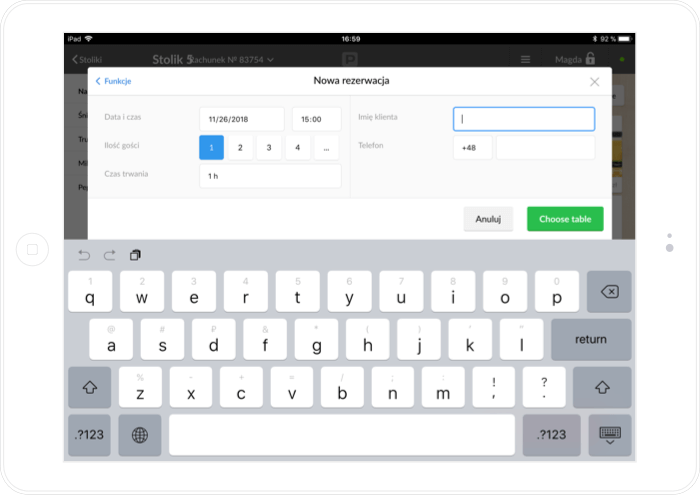Tap the left shift arrow key
700x495 pixels.
[x=90, y=387]
